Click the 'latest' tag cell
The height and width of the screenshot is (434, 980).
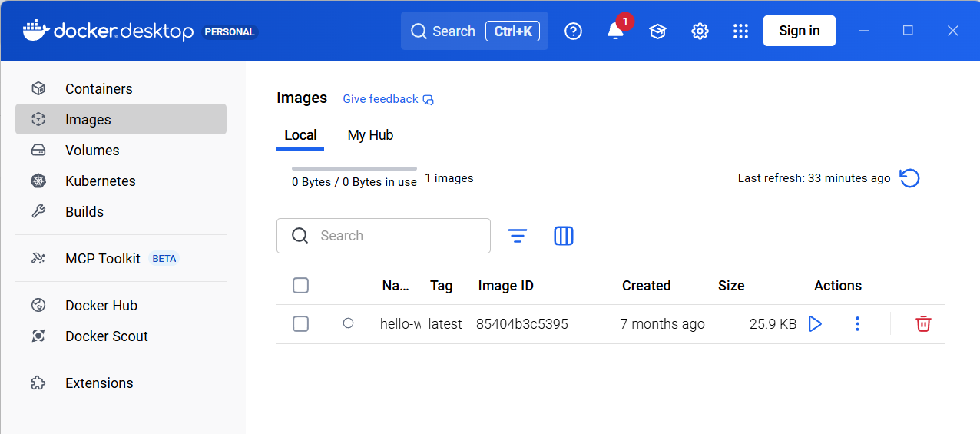click(x=445, y=324)
